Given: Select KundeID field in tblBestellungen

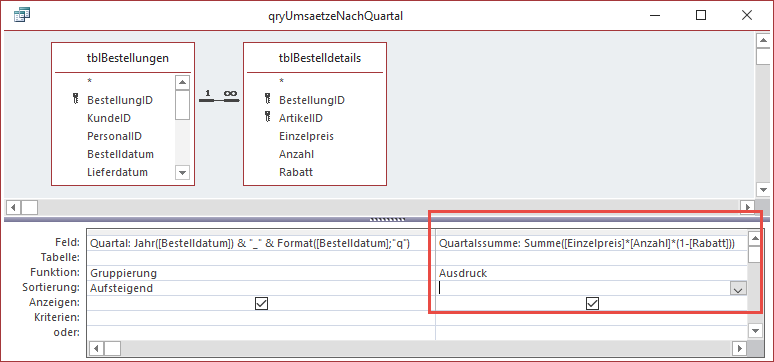Looking at the screenshot, I should coord(109,118).
